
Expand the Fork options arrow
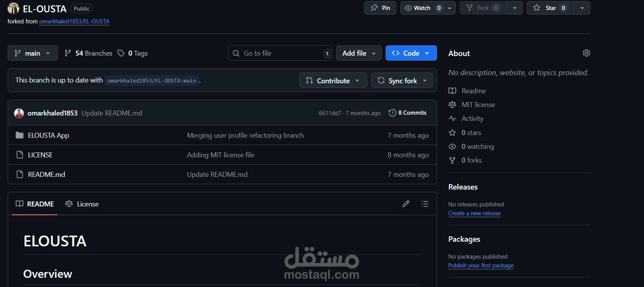(515, 8)
